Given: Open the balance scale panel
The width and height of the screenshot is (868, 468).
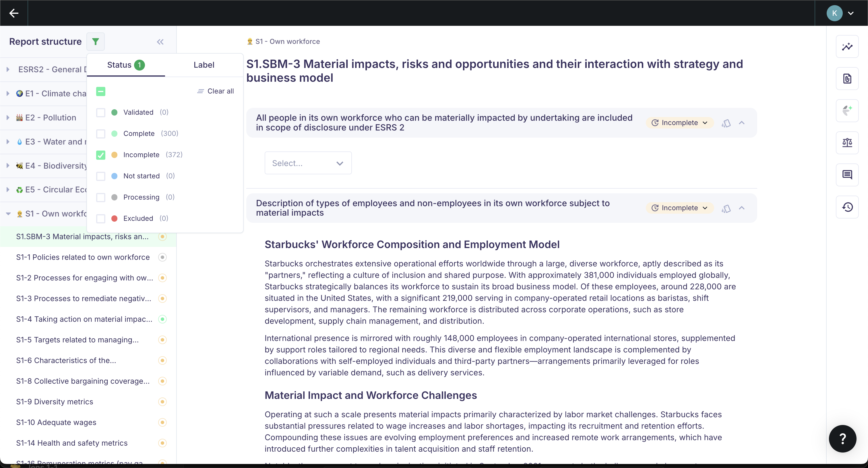Looking at the screenshot, I should click(x=847, y=143).
